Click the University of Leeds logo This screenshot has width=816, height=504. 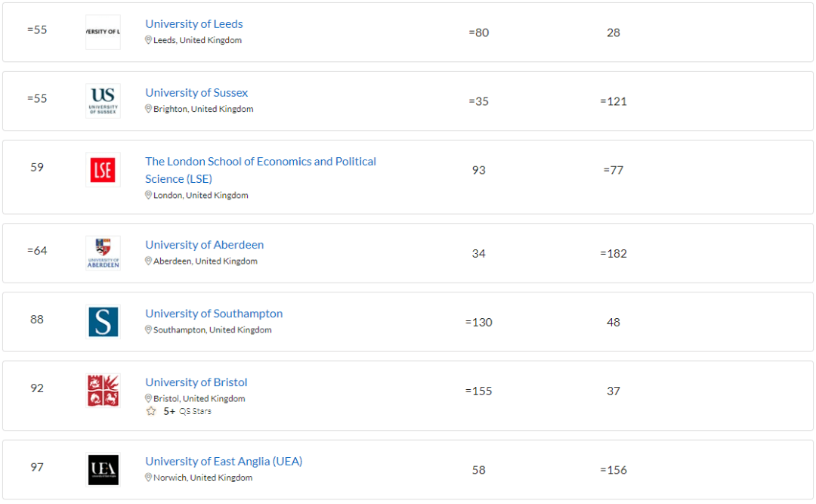pos(103,32)
